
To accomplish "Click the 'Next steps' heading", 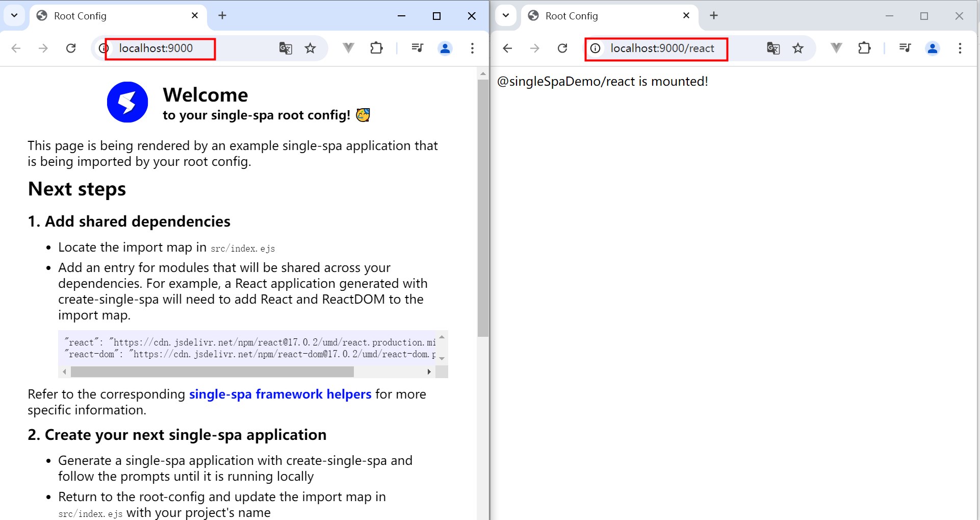I will (77, 189).
